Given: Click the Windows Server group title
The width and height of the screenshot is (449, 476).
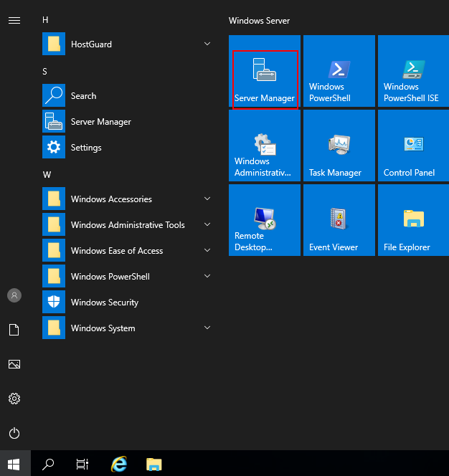Looking at the screenshot, I should click(x=259, y=21).
